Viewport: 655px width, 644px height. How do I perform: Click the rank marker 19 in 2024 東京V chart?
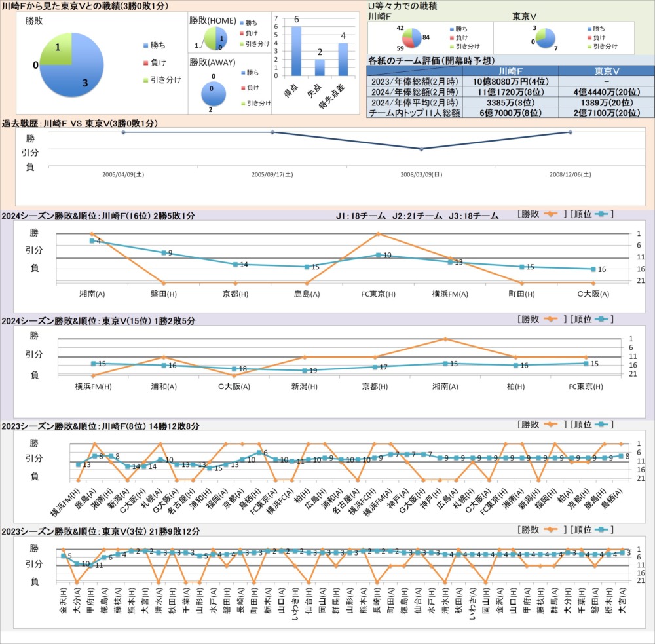[x=305, y=370]
